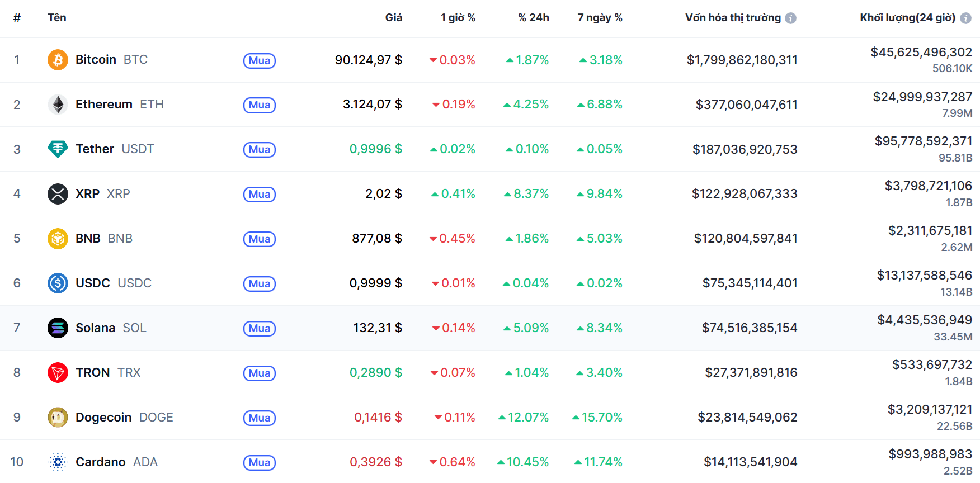980x483 pixels.
Task: Click Mua button in USDC row
Action: [x=260, y=284]
